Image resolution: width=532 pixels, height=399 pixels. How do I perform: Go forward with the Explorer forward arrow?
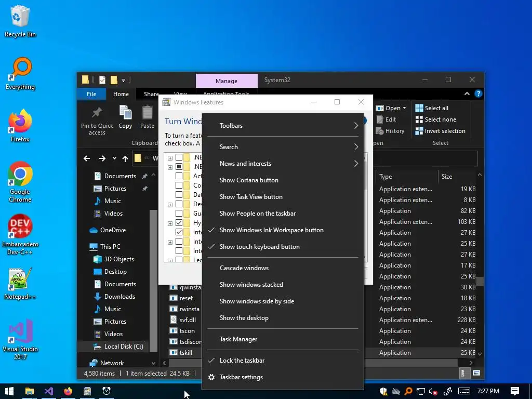pyautogui.click(x=102, y=158)
